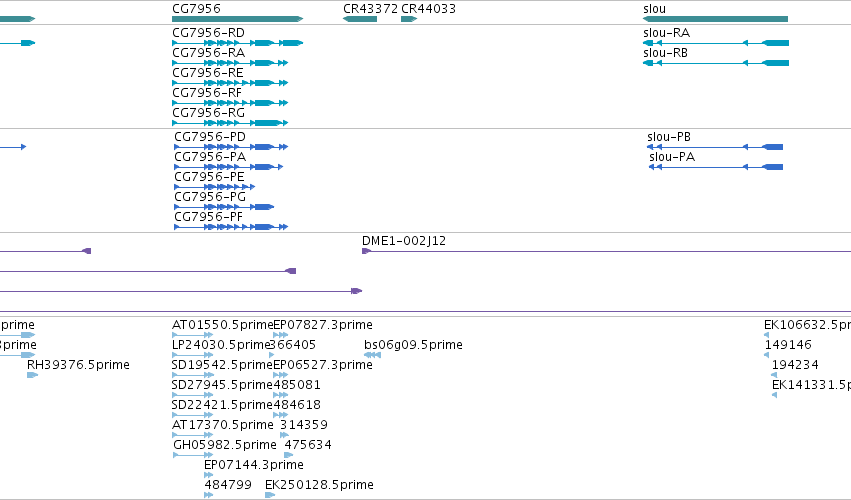Select protein CG7956-PD feature
Screen dimensions: 851x500
231,147
